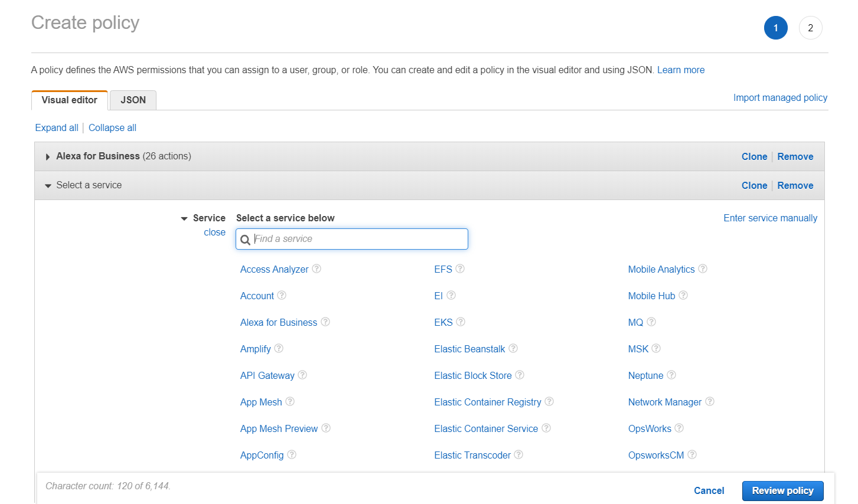Click help icon beside Elastic Beanstalk
Viewport: 858px width, 504px height.
click(513, 348)
